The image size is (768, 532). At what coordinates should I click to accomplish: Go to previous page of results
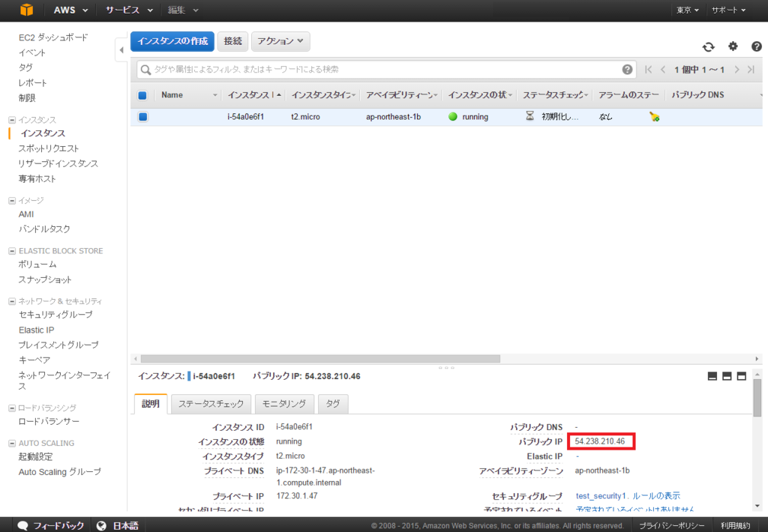click(663, 70)
